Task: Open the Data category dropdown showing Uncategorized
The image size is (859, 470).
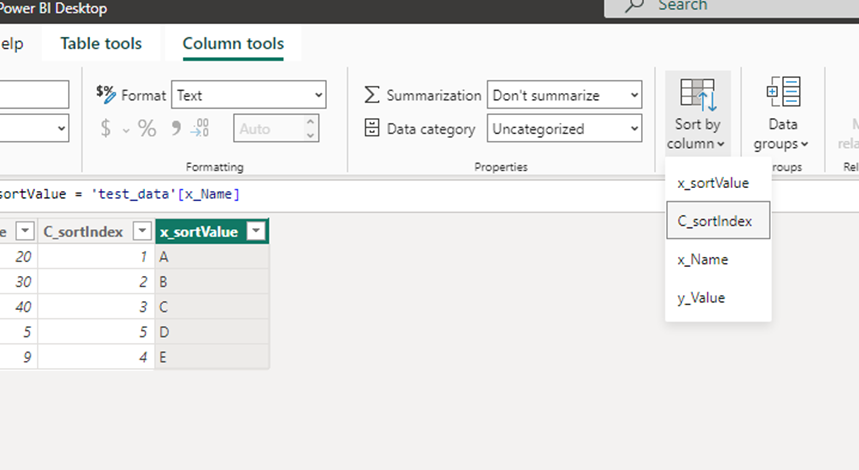Action: tap(564, 128)
